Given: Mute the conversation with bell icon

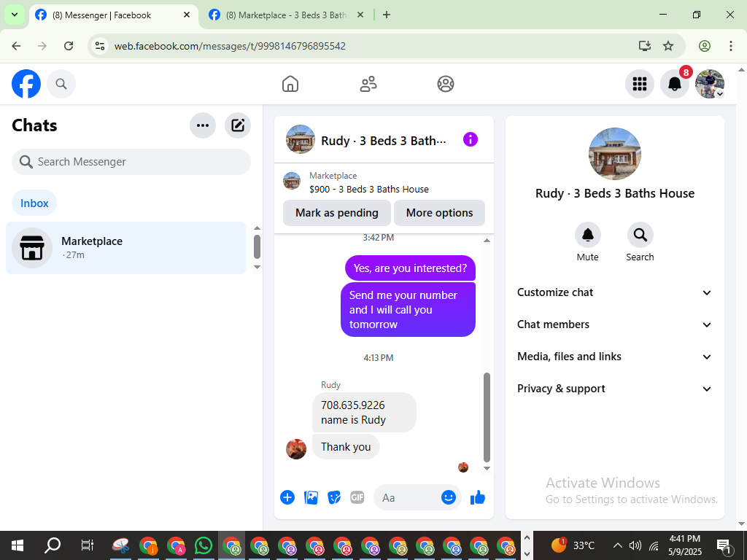Looking at the screenshot, I should coord(588,235).
